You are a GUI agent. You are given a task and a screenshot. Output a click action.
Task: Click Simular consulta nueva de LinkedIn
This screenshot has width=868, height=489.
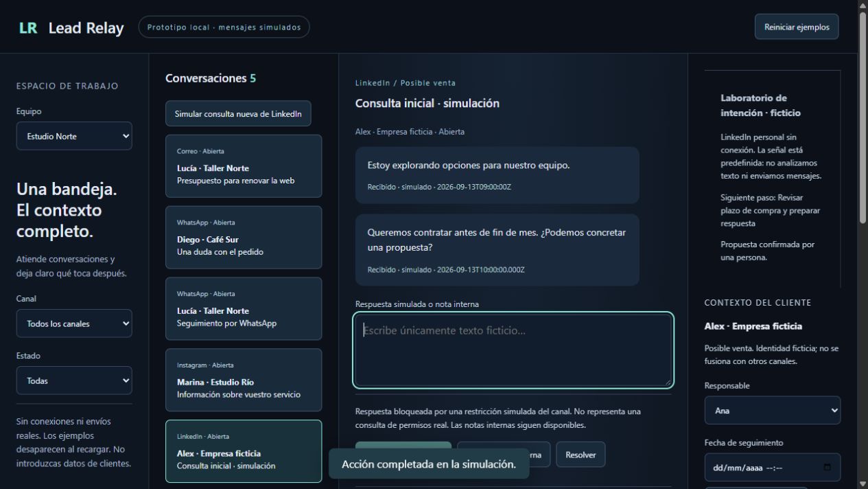coord(238,114)
